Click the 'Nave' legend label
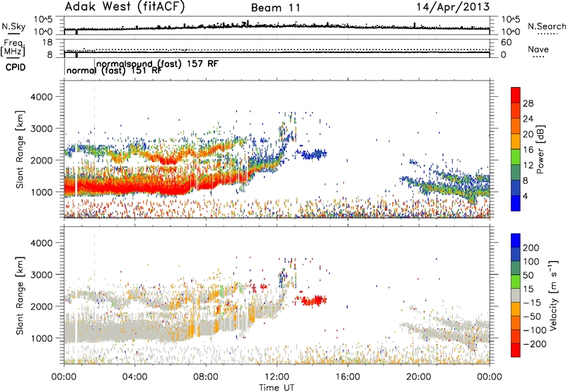This screenshot has width=566, height=392. (538, 49)
